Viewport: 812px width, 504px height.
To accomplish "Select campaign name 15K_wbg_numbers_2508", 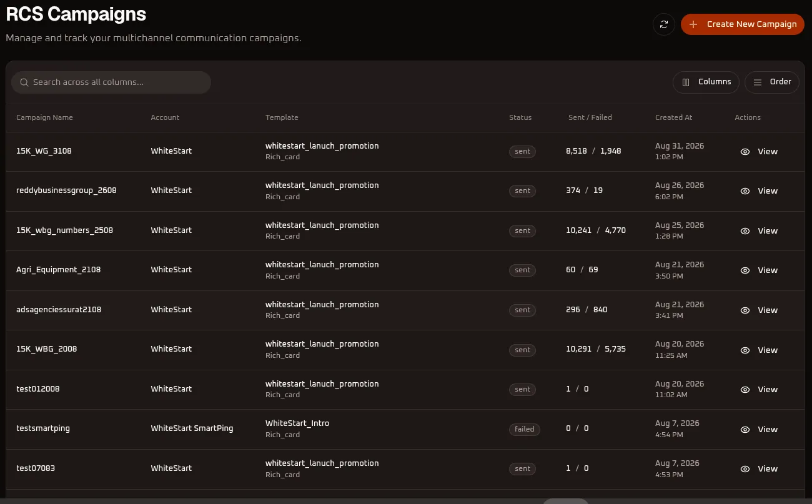I will [65, 230].
